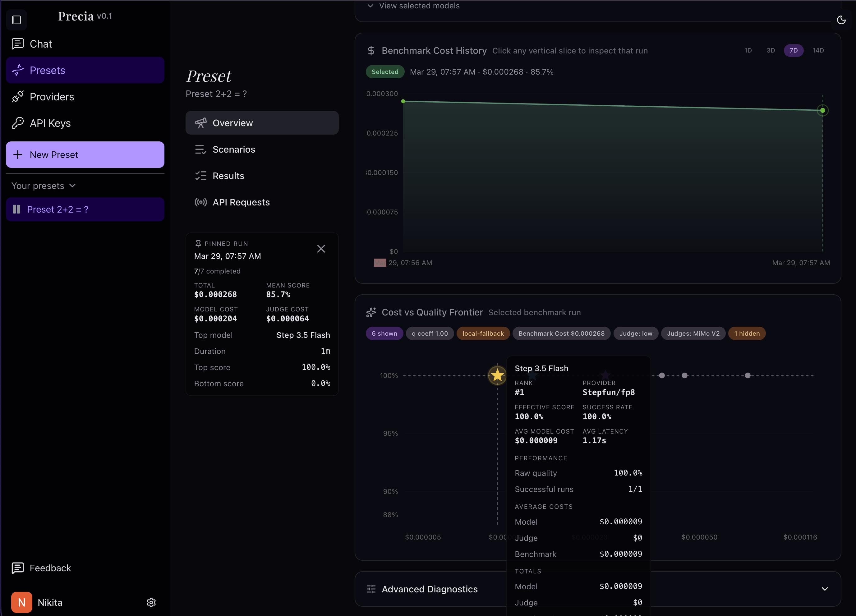This screenshot has width=856, height=616.
Task: Open Providers from the sidebar
Action: [52, 97]
